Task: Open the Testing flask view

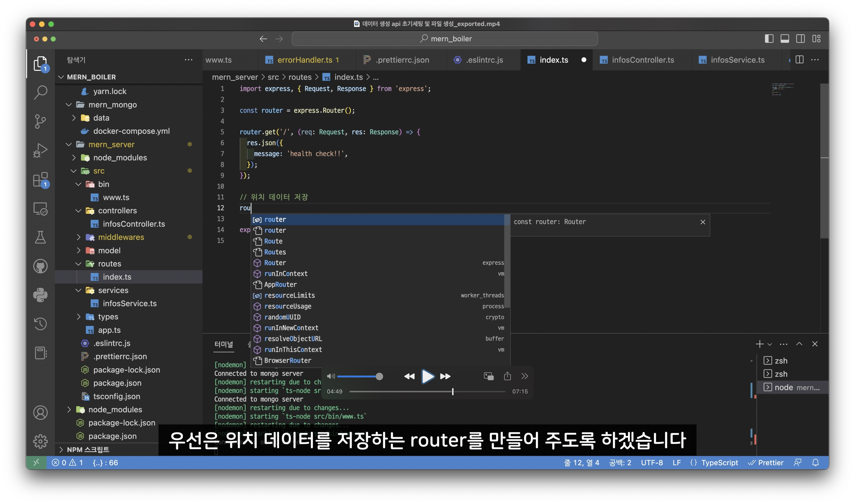Action: tap(40, 237)
